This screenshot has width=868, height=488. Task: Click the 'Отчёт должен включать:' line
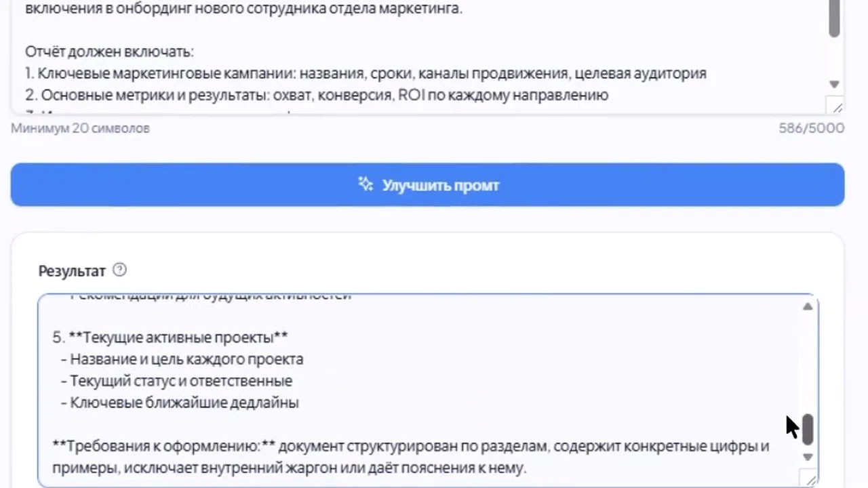110,52
